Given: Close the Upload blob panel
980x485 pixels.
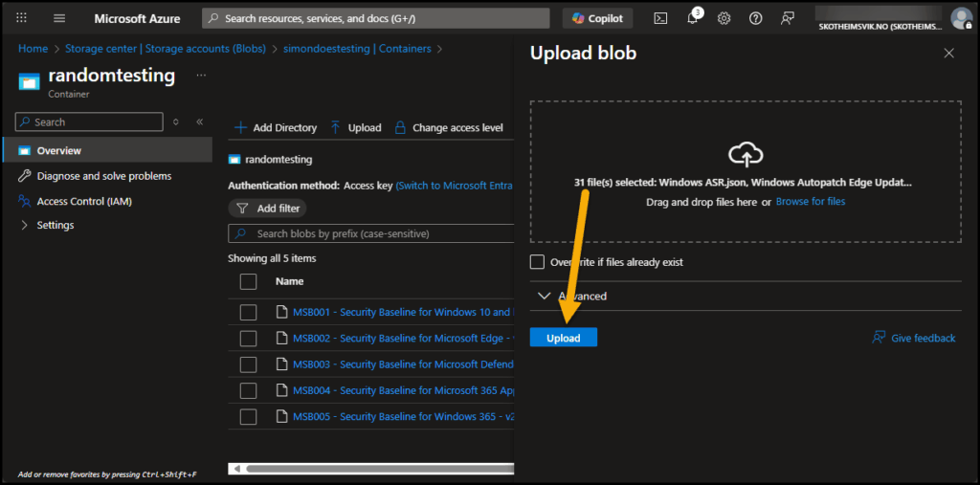Looking at the screenshot, I should tap(948, 54).
